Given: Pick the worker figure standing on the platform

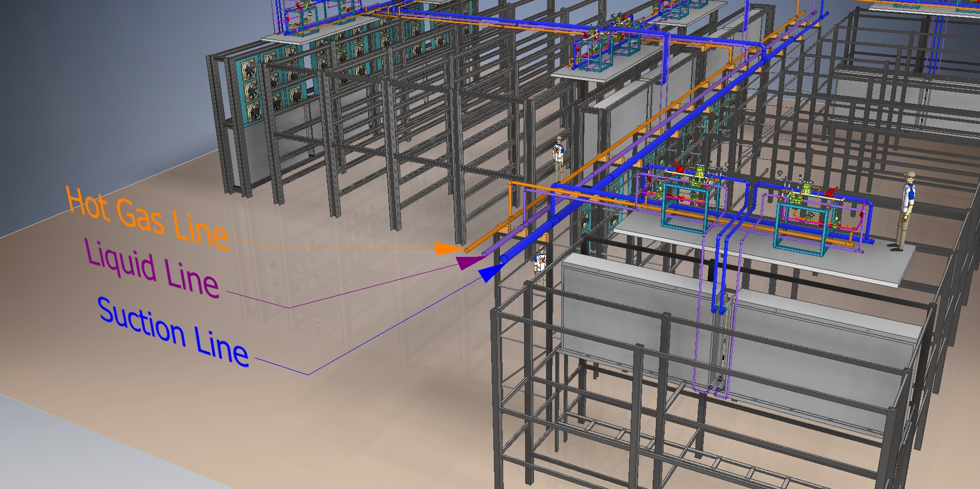Looking at the screenshot, I should tap(905, 211).
